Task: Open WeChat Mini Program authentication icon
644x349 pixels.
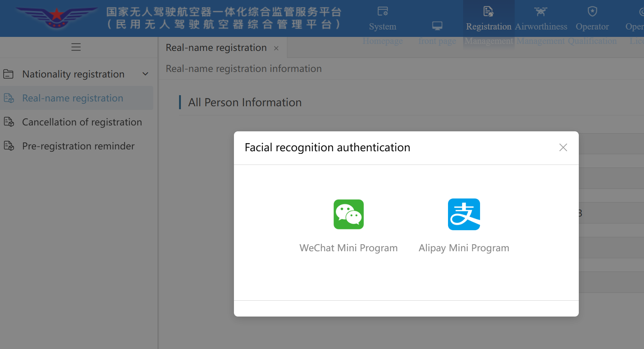Action: coord(349,214)
